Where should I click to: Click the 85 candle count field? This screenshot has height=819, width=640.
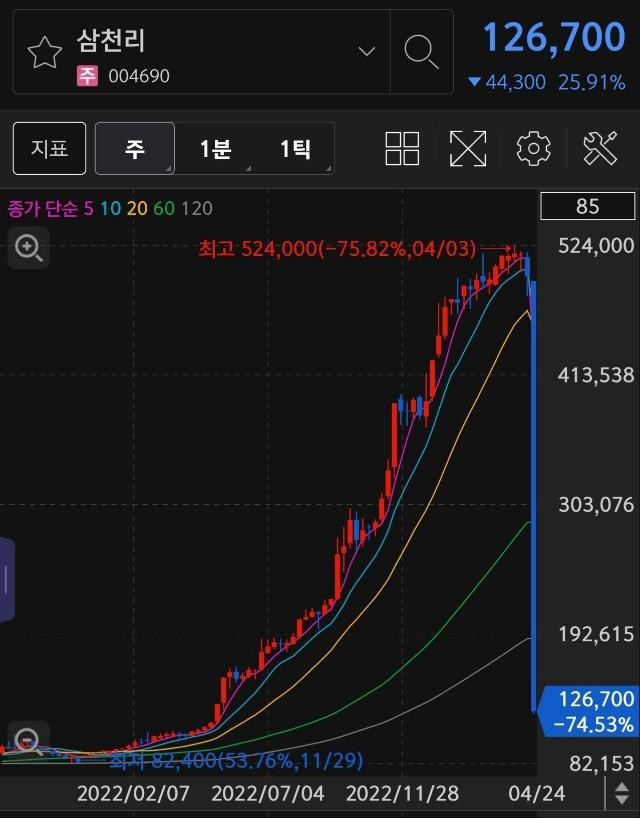coord(587,206)
